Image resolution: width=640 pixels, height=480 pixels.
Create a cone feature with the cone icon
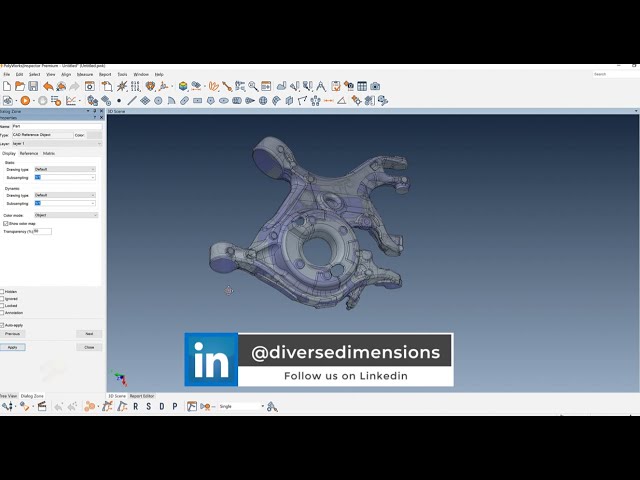[250, 100]
